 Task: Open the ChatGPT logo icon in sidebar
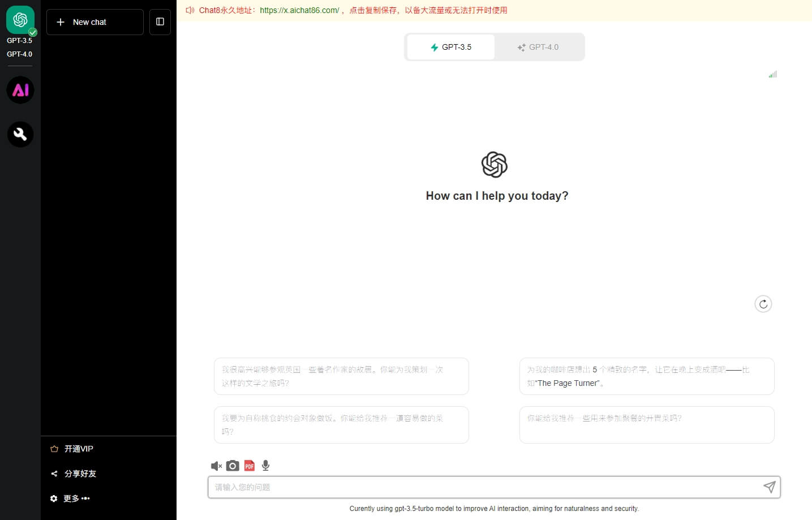[20, 20]
